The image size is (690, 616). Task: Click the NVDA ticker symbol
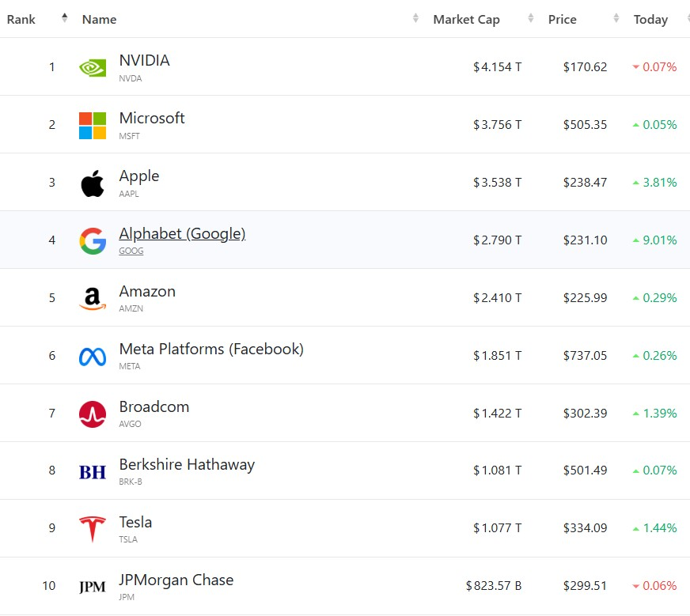pos(131,79)
